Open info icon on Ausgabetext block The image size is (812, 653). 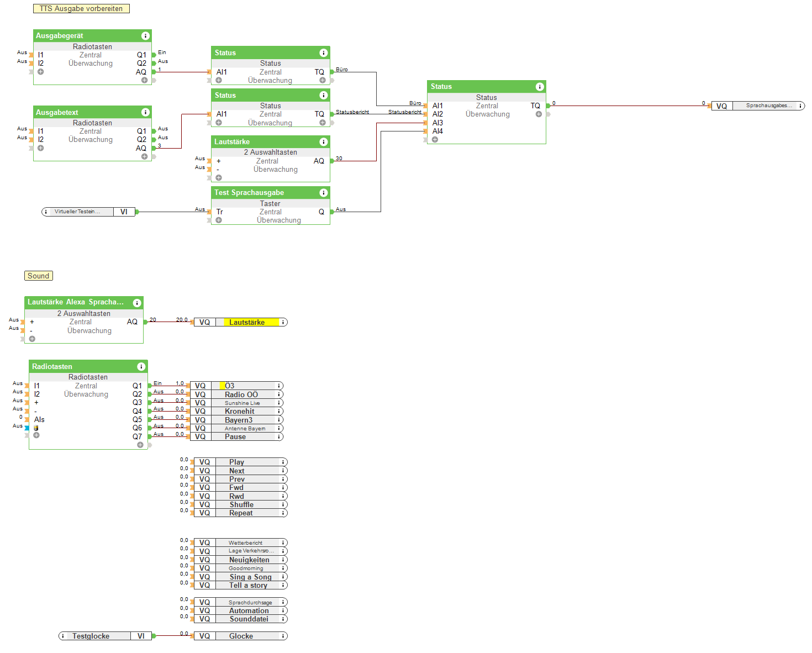tap(145, 112)
